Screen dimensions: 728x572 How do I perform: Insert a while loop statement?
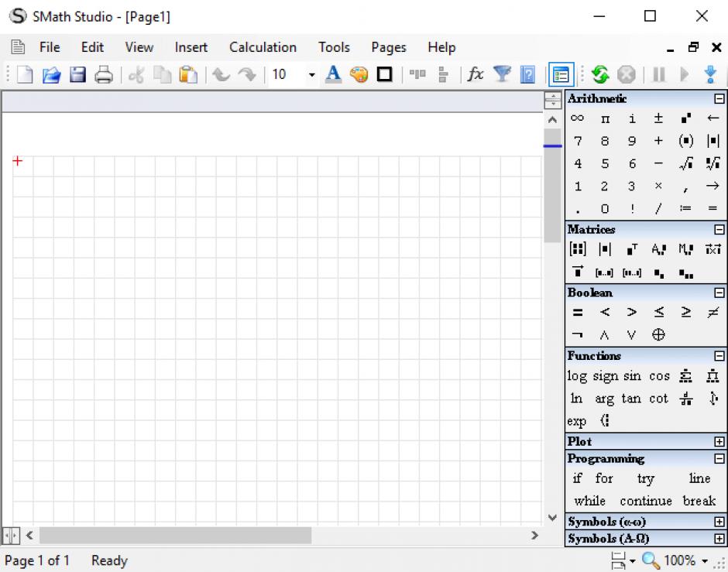[x=589, y=501]
